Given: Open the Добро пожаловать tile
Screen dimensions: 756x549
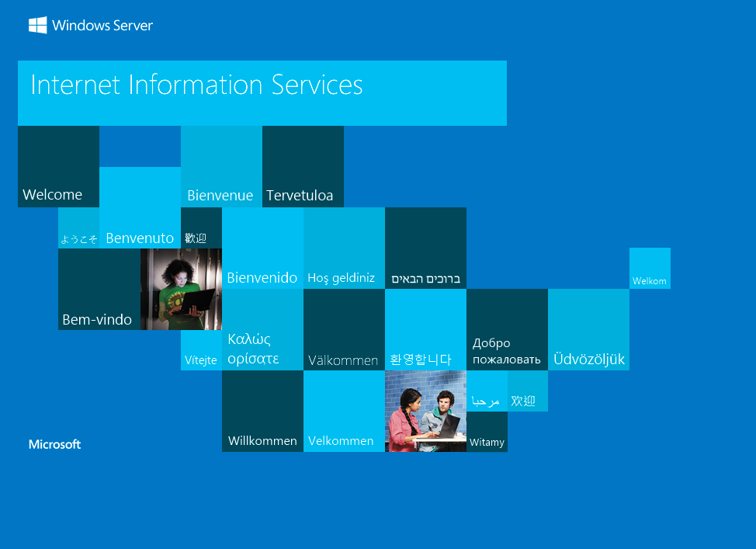Looking at the screenshot, I should click(507, 330).
